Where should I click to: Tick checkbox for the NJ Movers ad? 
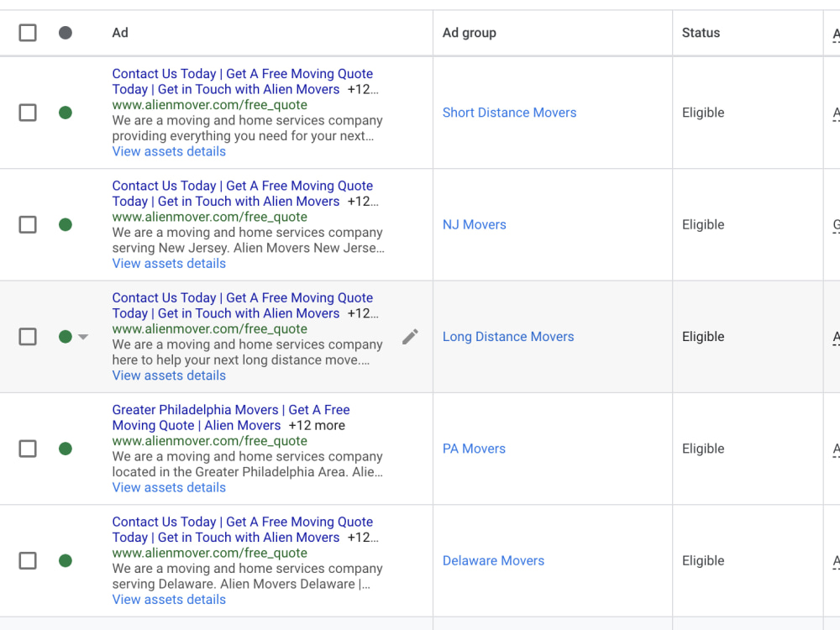pyautogui.click(x=28, y=224)
